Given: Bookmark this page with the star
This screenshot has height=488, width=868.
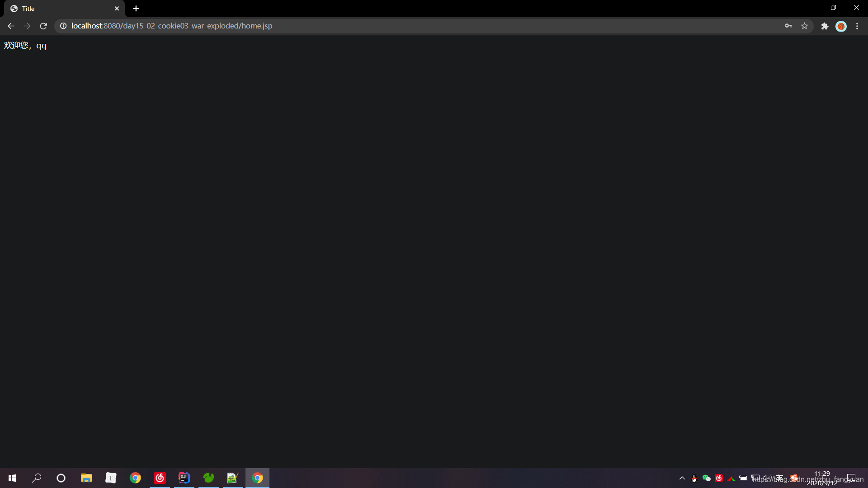Looking at the screenshot, I should (x=805, y=26).
